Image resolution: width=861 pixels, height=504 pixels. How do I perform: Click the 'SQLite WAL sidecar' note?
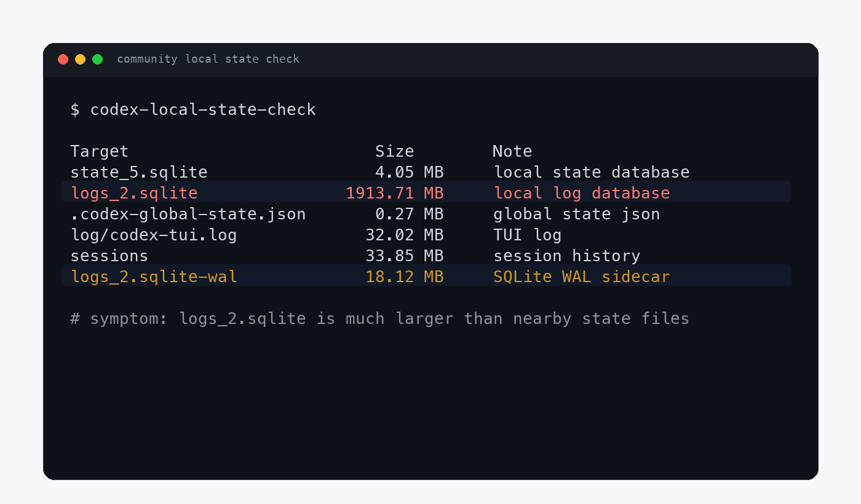[x=582, y=277]
